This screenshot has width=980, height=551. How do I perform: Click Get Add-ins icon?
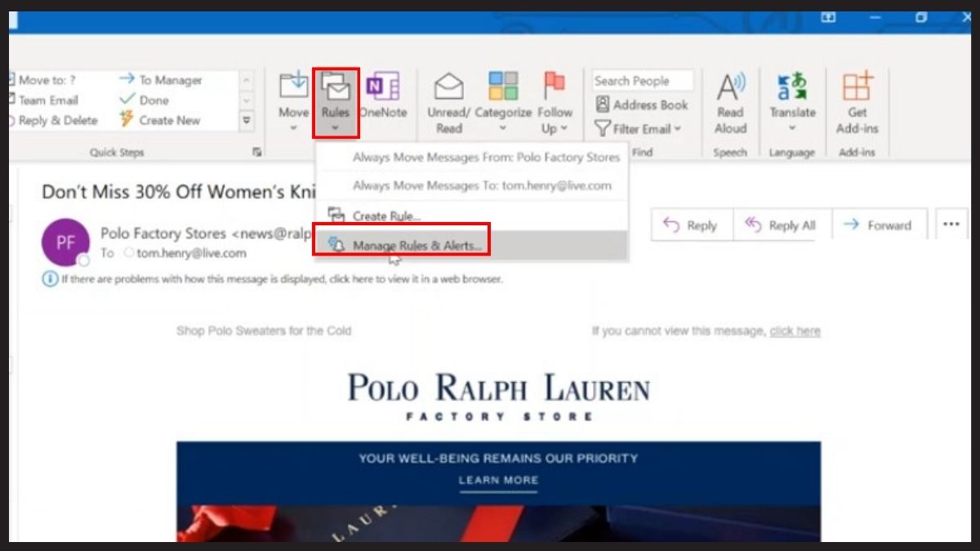[x=857, y=86]
